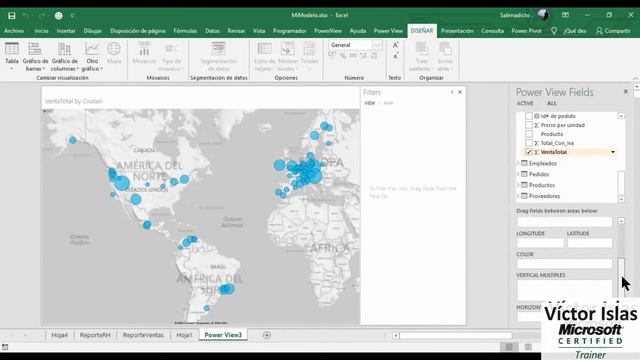640x360 pixels.
Task: Add a new sheet with plus button
Action: 267,335
